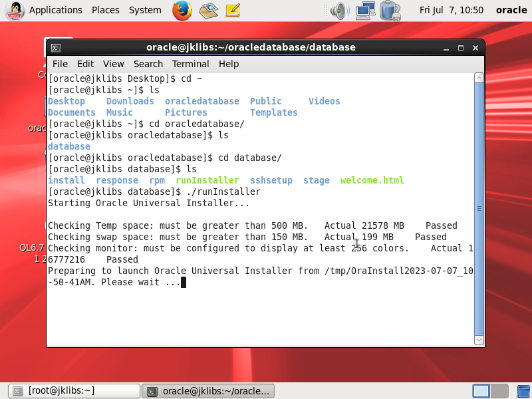Image resolution: width=532 pixels, height=399 pixels.
Task: Open the oracle user menu
Action: point(511,10)
